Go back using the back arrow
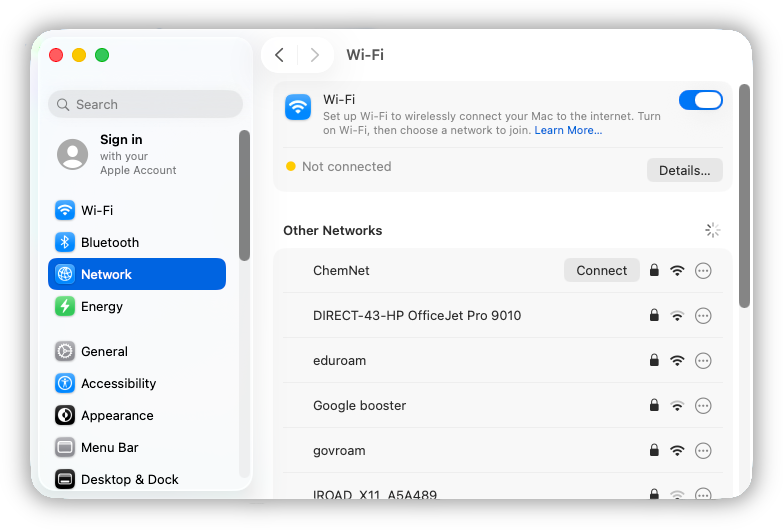783x530 pixels. [280, 55]
